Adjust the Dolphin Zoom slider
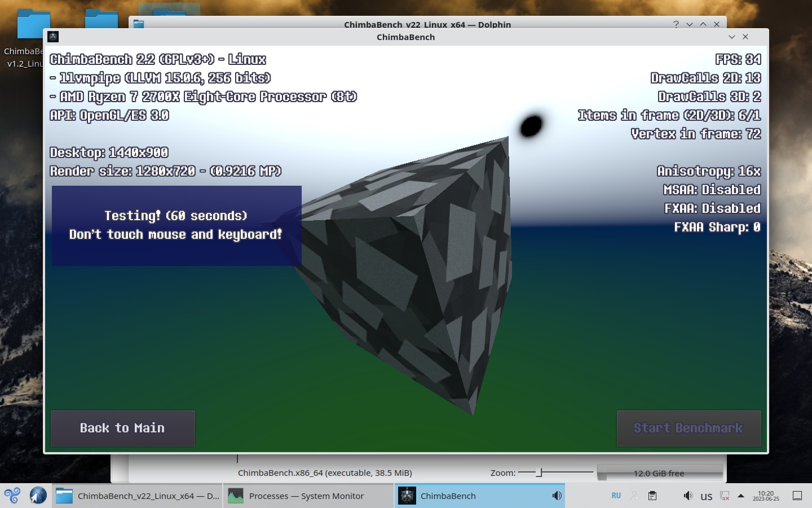The width and height of the screenshot is (812, 508). pyautogui.click(x=555, y=472)
